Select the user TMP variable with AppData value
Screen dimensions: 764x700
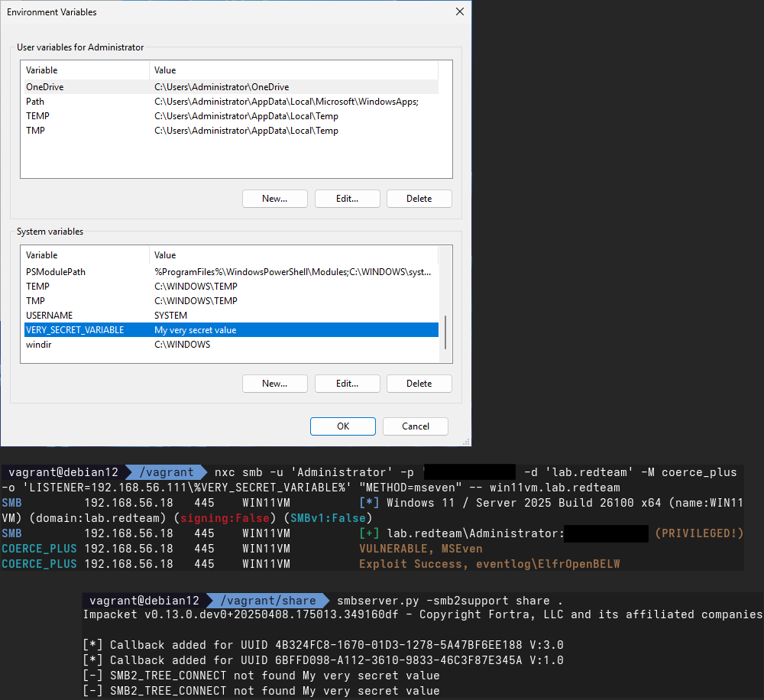(x=231, y=131)
